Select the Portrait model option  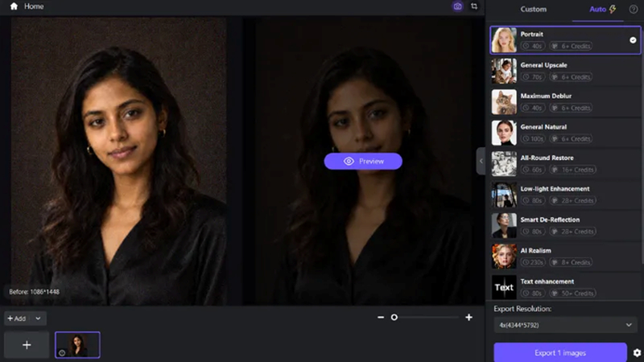click(x=565, y=39)
